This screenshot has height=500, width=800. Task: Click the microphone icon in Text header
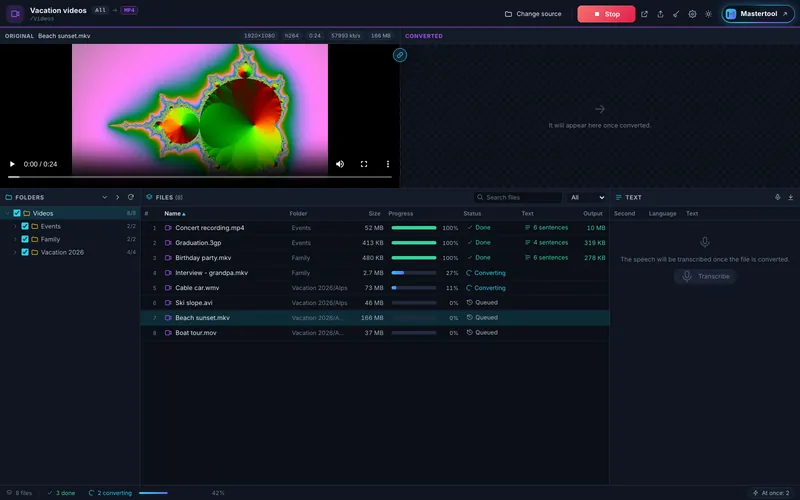point(778,197)
